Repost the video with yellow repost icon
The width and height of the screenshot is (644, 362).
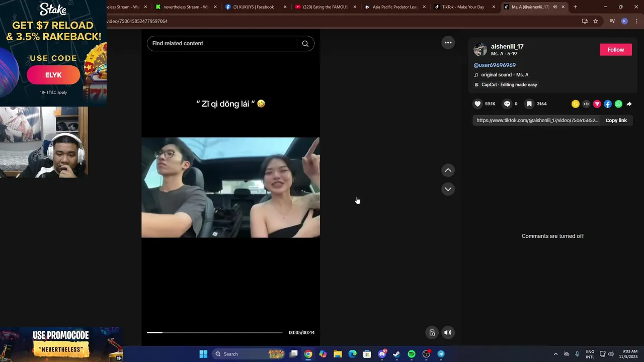tap(576, 104)
